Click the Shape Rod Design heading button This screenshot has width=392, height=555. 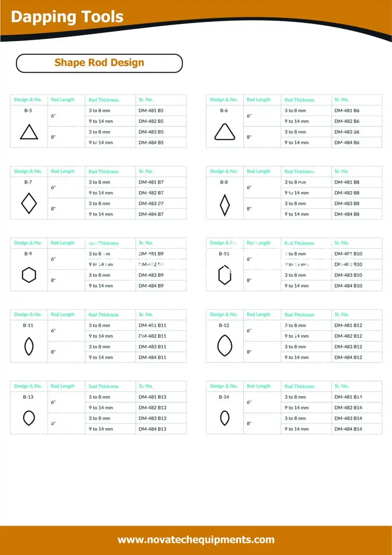[99, 63]
